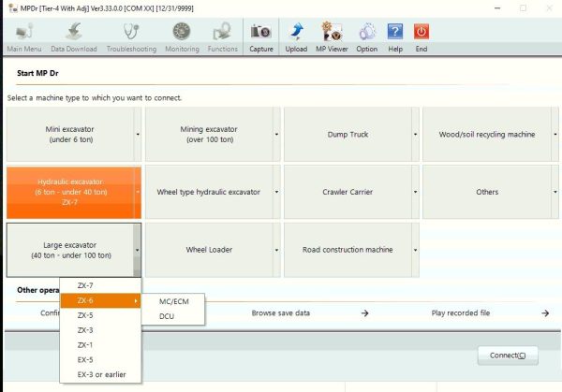Screen dimensions: 562x392
Task: Select Crawler Carrier machine type
Action: pyautogui.click(x=348, y=192)
